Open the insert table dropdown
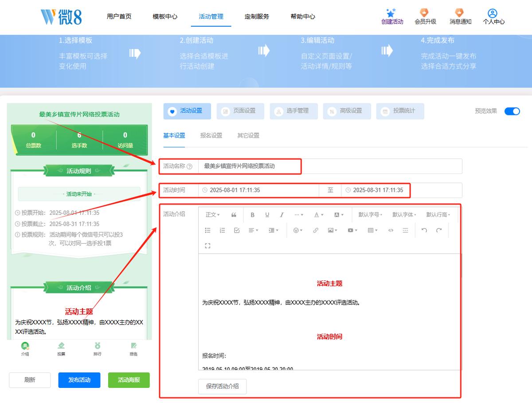The width and height of the screenshot is (532, 403). pos(373,230)
